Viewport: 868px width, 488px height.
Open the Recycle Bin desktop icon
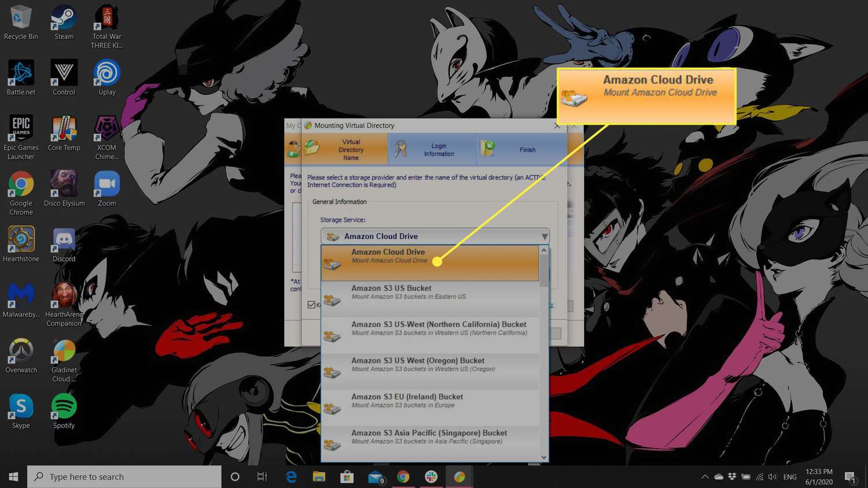[x=21, y=23]
